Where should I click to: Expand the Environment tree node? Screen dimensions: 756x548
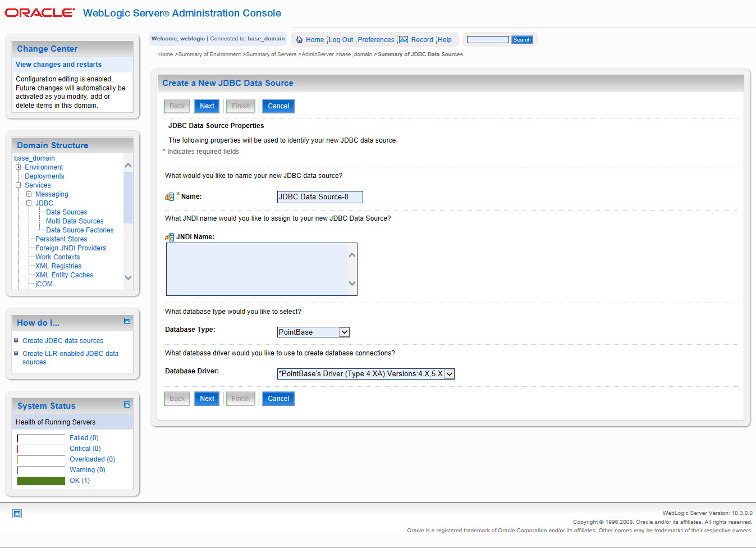(18, 167)
